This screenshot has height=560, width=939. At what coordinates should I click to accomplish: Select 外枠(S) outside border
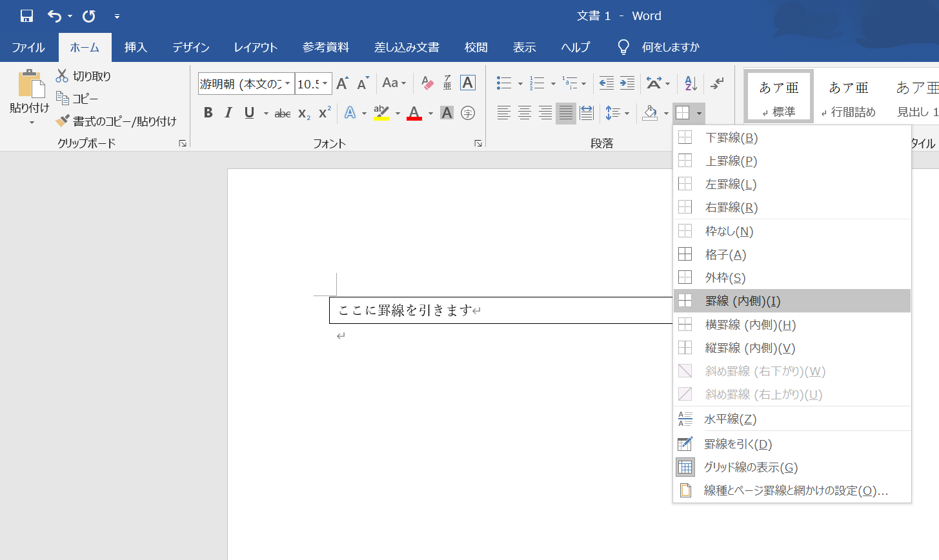[x=793, y=277]
